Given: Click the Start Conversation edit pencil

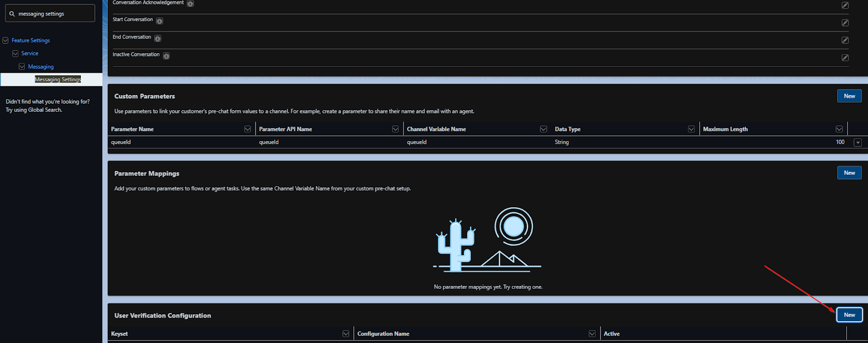Looking at the screenshot, I should (x=845, y=23).
